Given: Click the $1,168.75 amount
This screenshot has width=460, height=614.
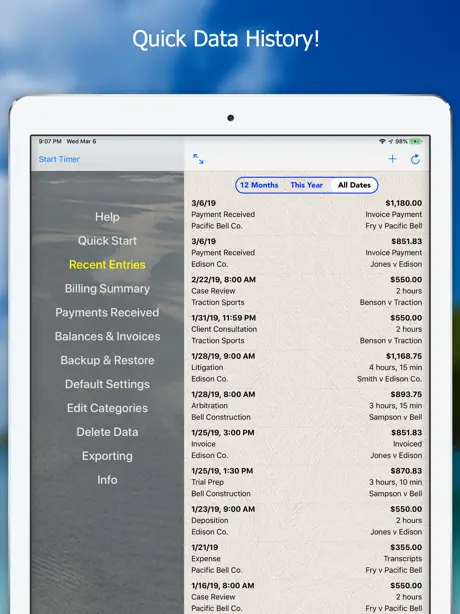Looking at the screenshot, I should [404, 356].
